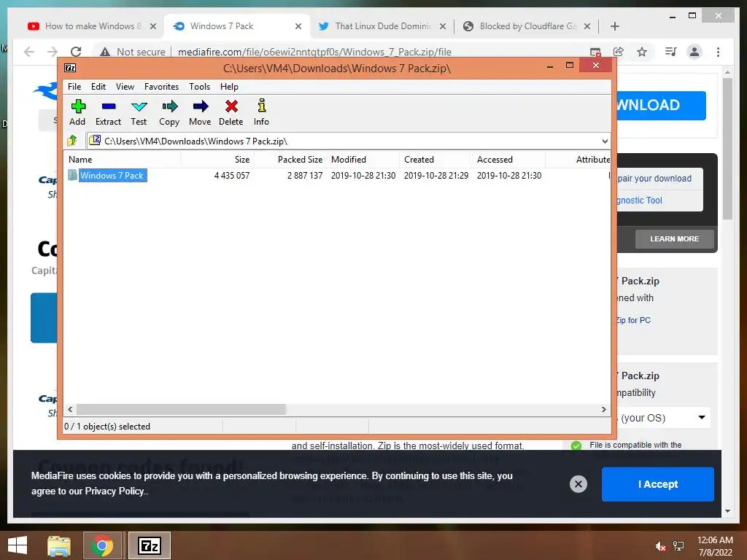Click the muted volume tray icon

pos(660,546)
